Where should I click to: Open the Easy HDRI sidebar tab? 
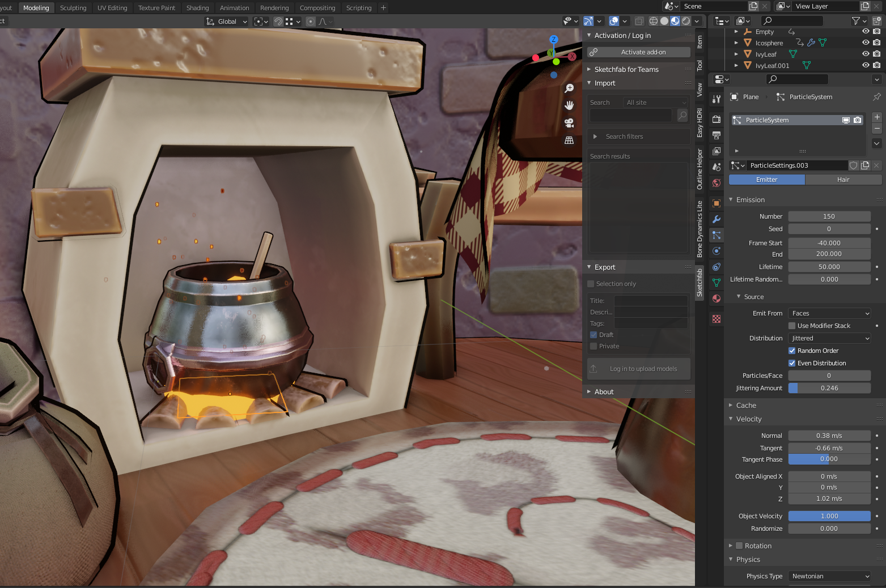point(700,123)
